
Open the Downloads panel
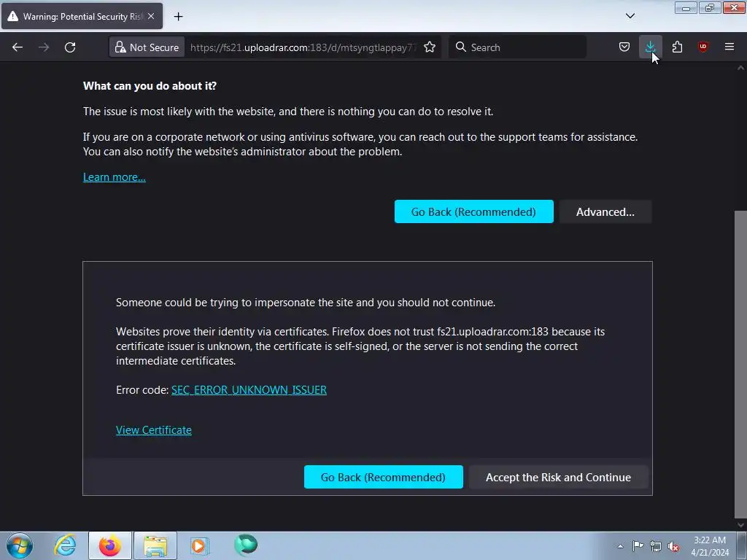[650, 47]
